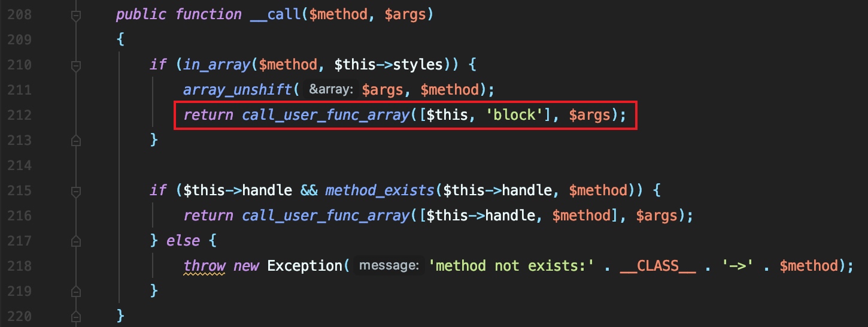The width and height of the screenshot is (868, 327).
Task: Click line number 211 in the gutter
Action: pos(19,90)
